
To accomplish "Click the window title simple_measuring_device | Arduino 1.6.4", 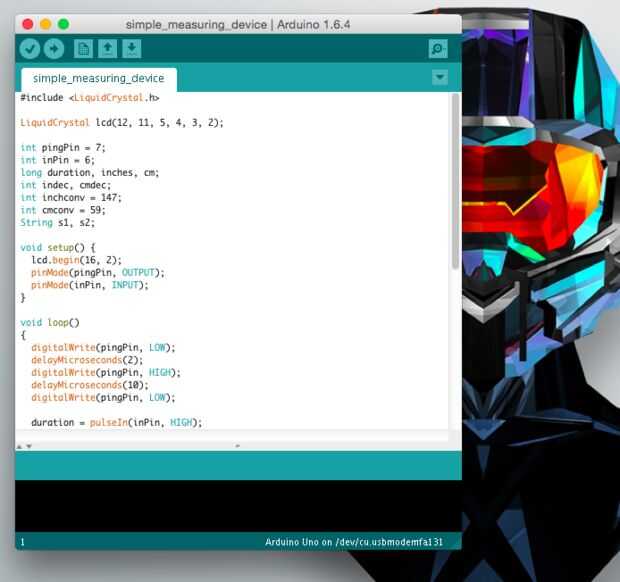I will (x=238, y=25).
